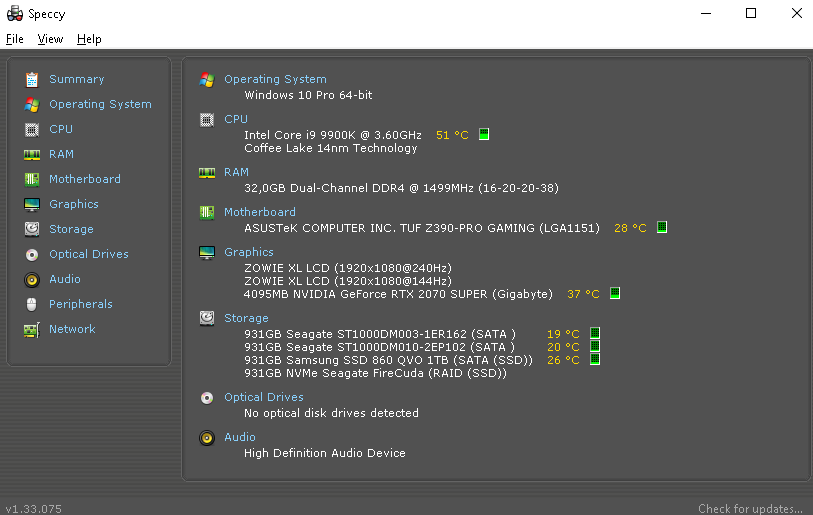Click the Windows flag icon beside Operating System heading

coord(207,79)
